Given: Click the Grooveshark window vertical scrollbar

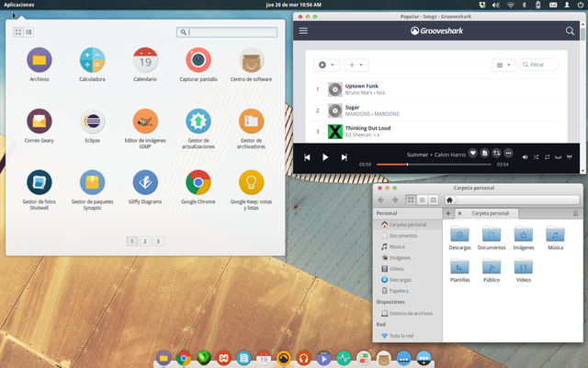Looking at the screenshot, I should 582,98.
